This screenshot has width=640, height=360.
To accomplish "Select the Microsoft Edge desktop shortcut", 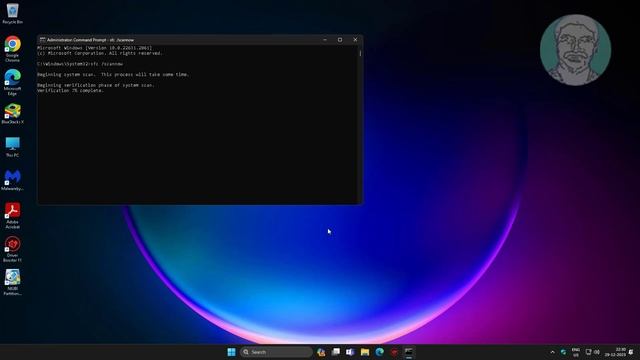I will [x=12, y=82].
